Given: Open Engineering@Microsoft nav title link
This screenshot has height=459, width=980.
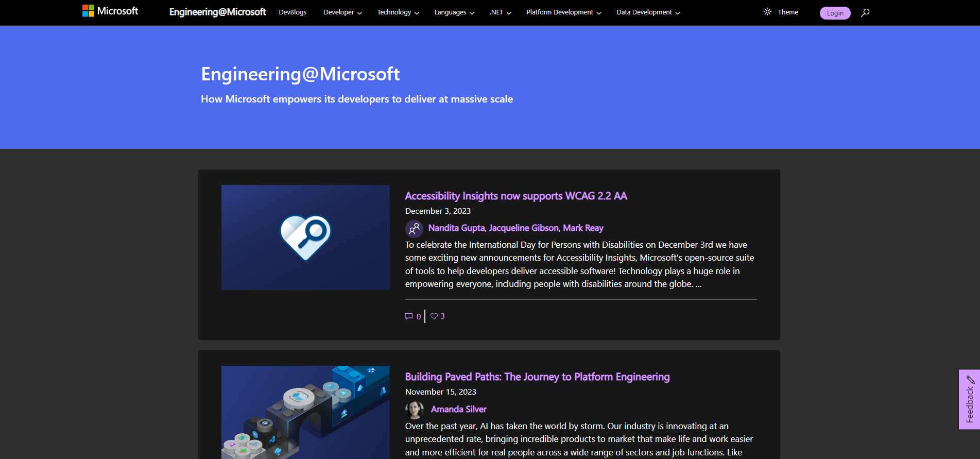Looking at the screenshot, I should coord(217,12).
